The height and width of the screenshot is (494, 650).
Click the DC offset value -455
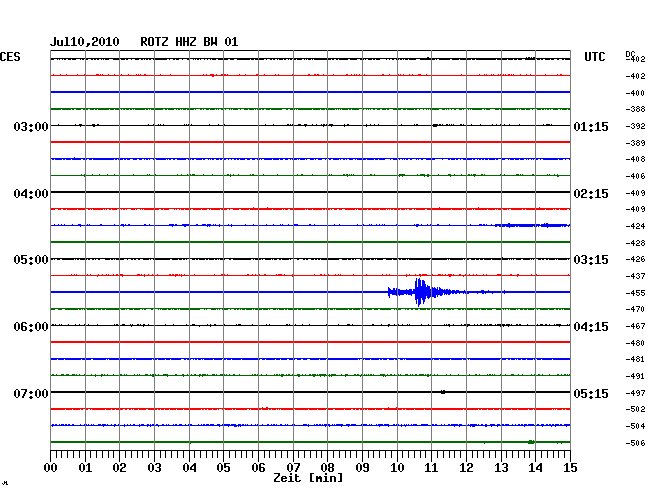(x=635, y=293)
